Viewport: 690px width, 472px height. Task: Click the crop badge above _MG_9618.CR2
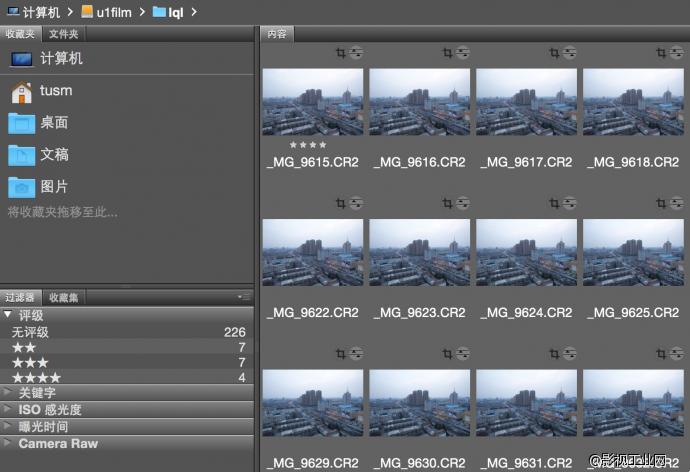(x=661, y=53)
